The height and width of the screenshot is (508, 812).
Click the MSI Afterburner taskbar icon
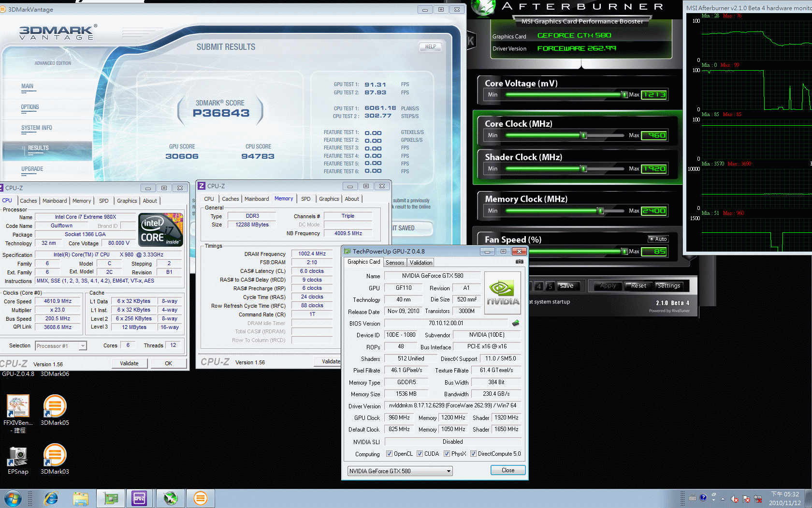coord(170,498)
